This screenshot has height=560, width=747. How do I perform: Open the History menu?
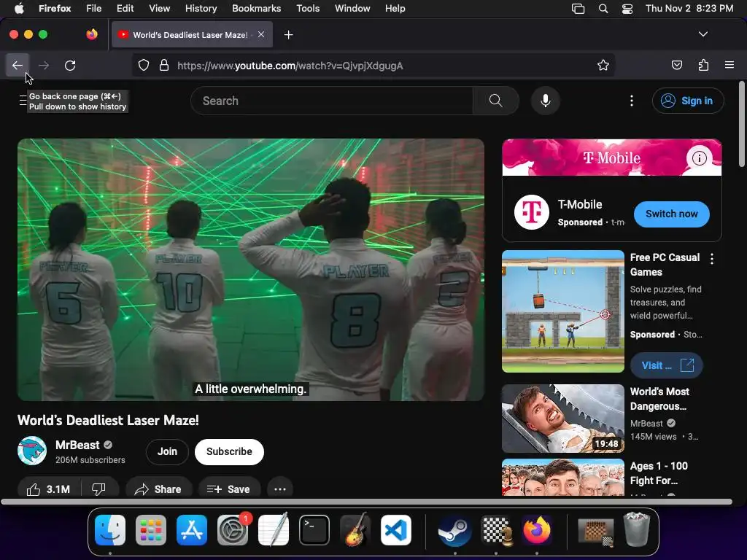pyautogui.click(x=201, y=8)
